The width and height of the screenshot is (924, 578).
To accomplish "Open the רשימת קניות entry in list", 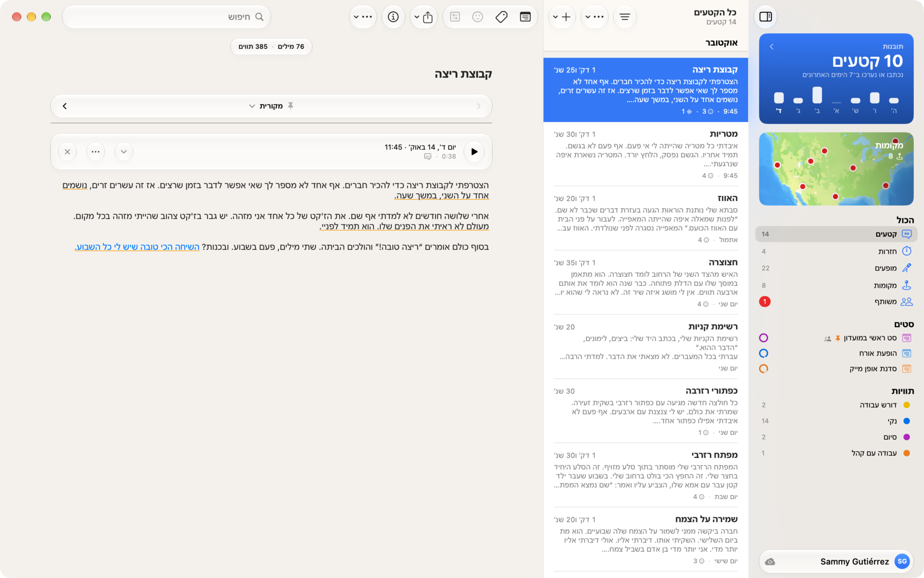I will click(646, 347).
